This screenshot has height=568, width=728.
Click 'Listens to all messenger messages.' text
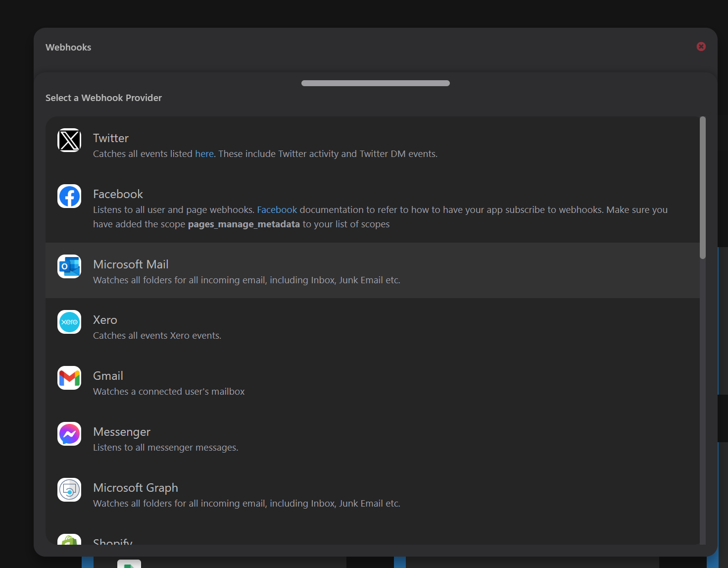pos(166,448)
